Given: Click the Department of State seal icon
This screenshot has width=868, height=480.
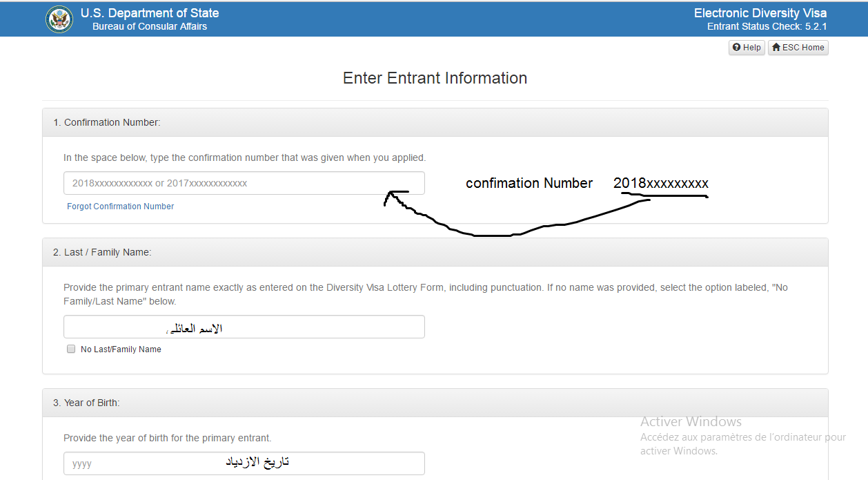Looking at the screenshot, I should [x=59, y=19].
